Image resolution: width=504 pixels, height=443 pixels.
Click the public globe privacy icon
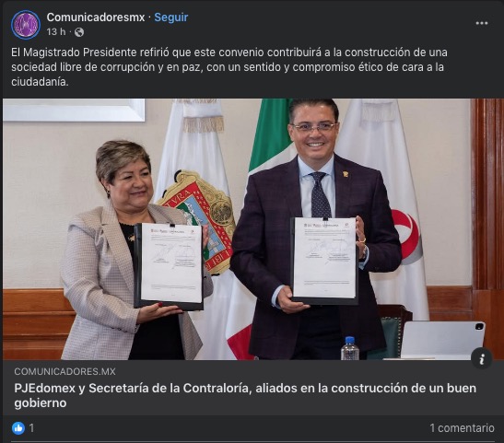[x=79, y=32]
